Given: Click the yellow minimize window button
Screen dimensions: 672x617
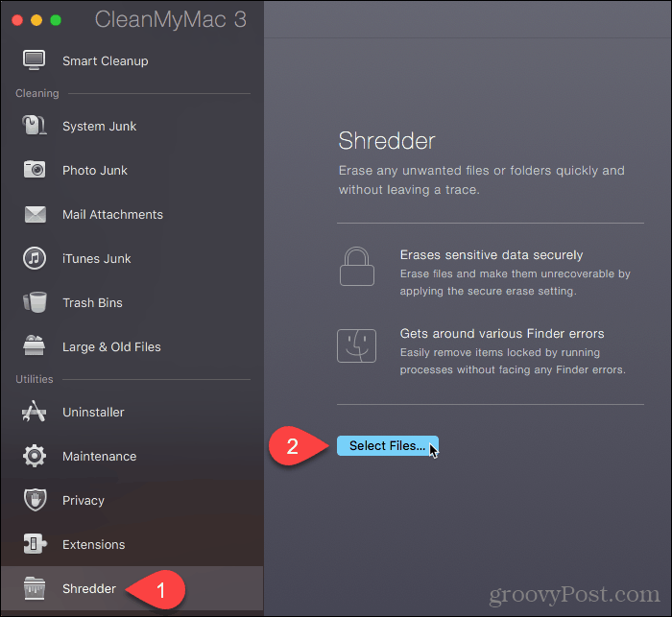Looking at the screenshot, I should click(36, 20).
